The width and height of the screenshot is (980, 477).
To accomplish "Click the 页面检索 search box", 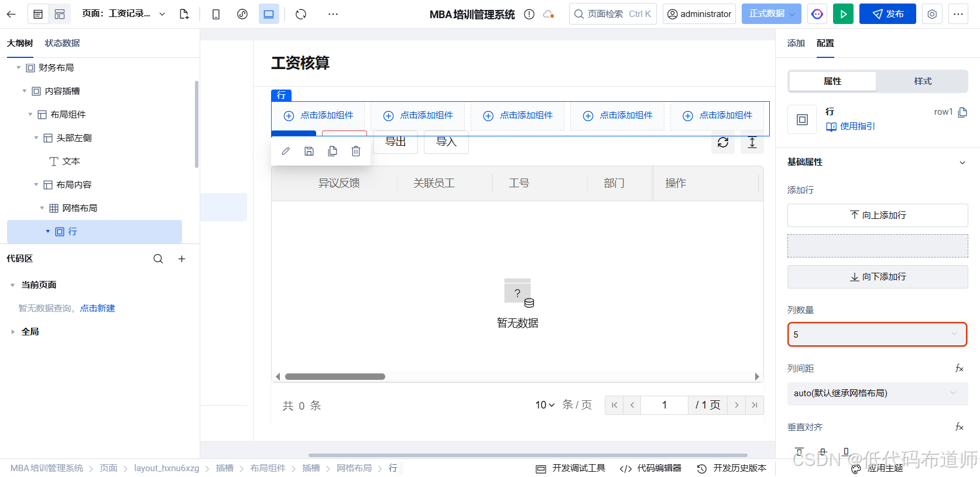I will point(613,14).
